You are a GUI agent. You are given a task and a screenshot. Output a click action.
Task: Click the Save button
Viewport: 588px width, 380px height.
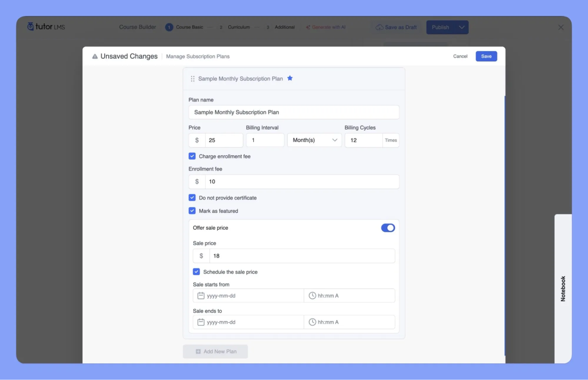coord(486,56)
